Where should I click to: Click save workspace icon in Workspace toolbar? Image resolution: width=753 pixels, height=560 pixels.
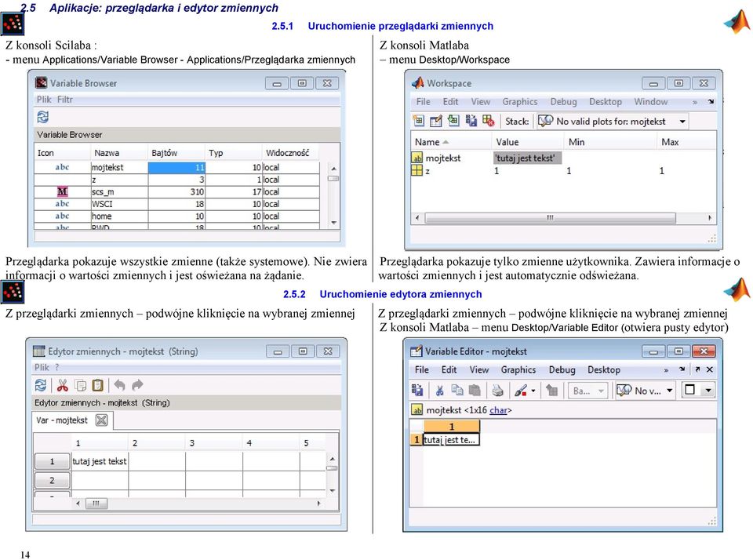471,121
